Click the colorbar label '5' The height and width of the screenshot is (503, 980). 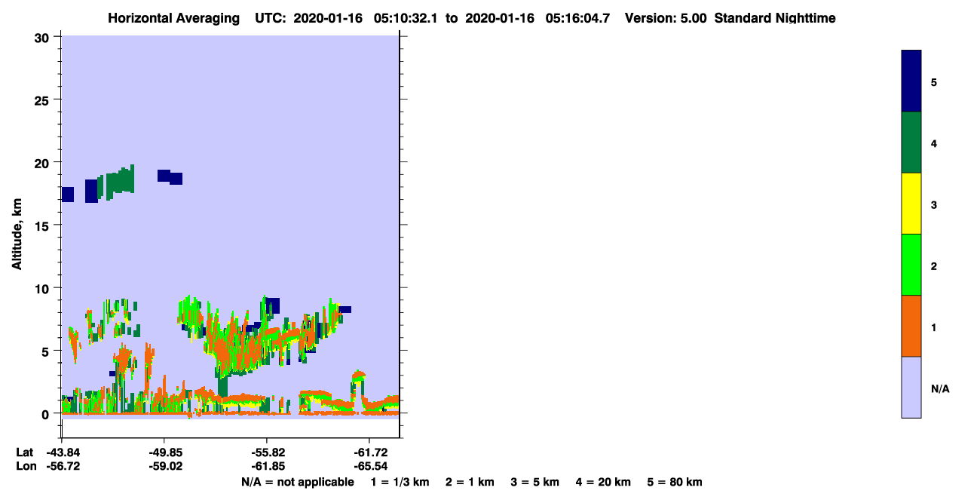pyautogui.click(x=934, y=82)
